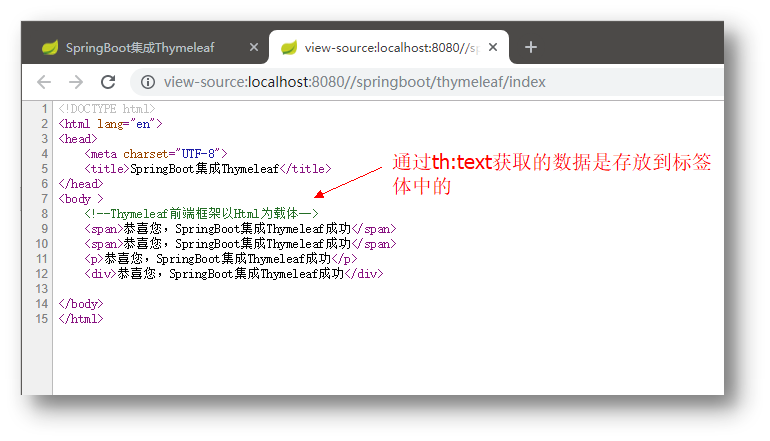Image resolution: width=770 pixels, height=441 pixels.
Task: Click the green HTML comment on line 8
Action: pyautogui.click(x=201, y=214)
